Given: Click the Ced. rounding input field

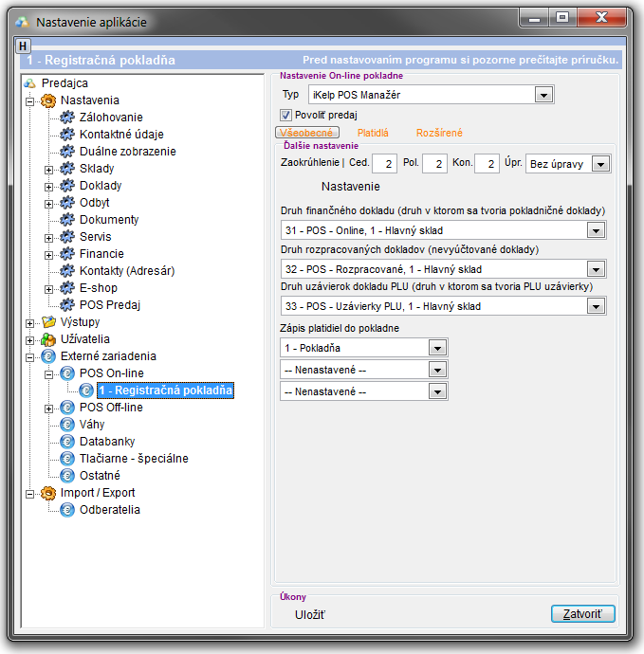Looking at the screenshot, I should [384, 164].
